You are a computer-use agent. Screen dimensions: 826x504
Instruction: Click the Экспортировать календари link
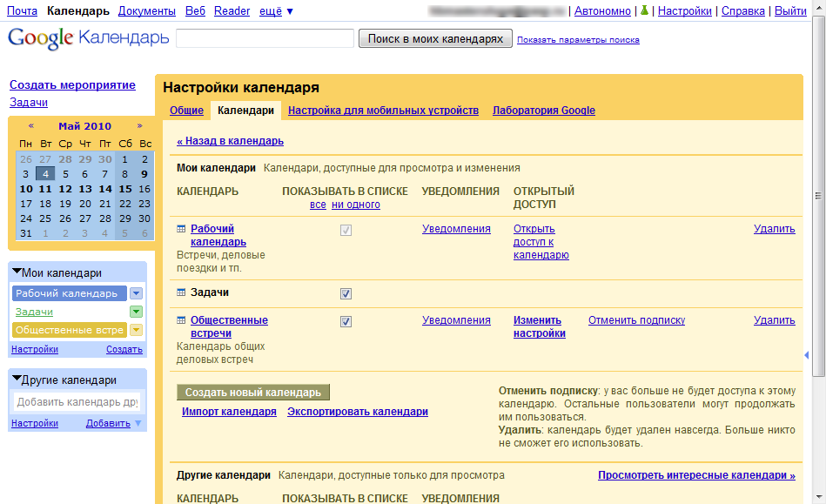click(x=357, y=412)
